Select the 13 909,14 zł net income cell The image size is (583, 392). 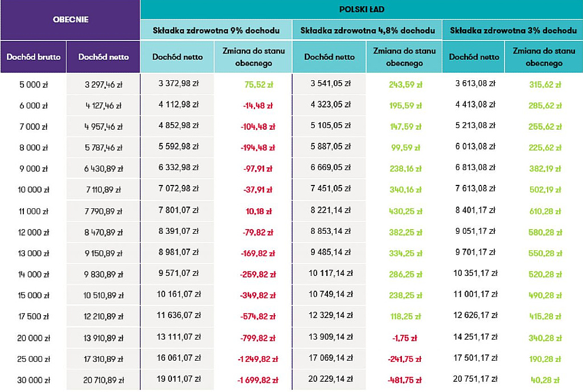pos(330,337)
